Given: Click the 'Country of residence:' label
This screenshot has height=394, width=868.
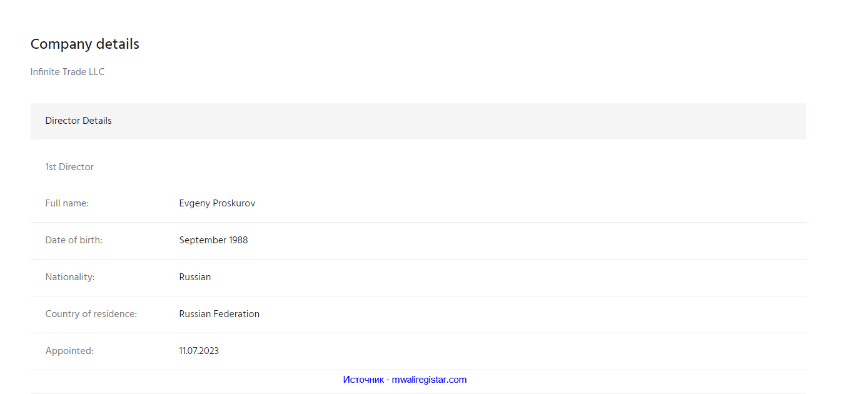Looking at the screenshot, I should click(x=91, y=314).
